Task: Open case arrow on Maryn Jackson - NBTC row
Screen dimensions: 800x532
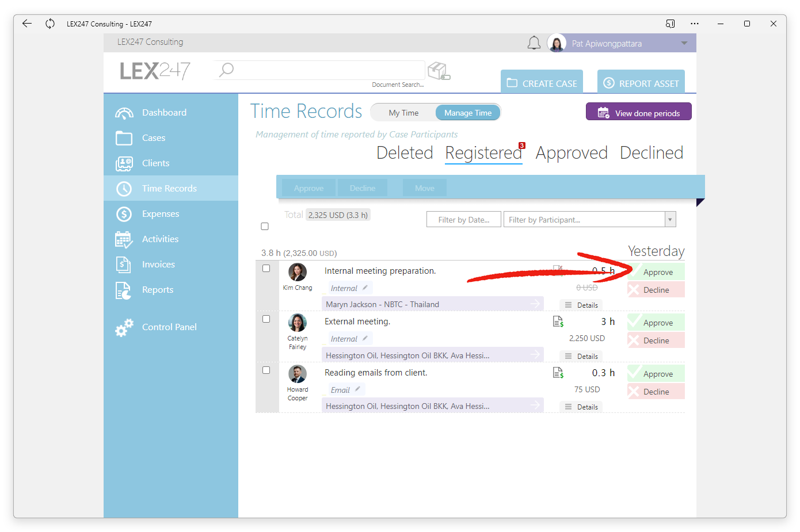Action: coord(535,304)
